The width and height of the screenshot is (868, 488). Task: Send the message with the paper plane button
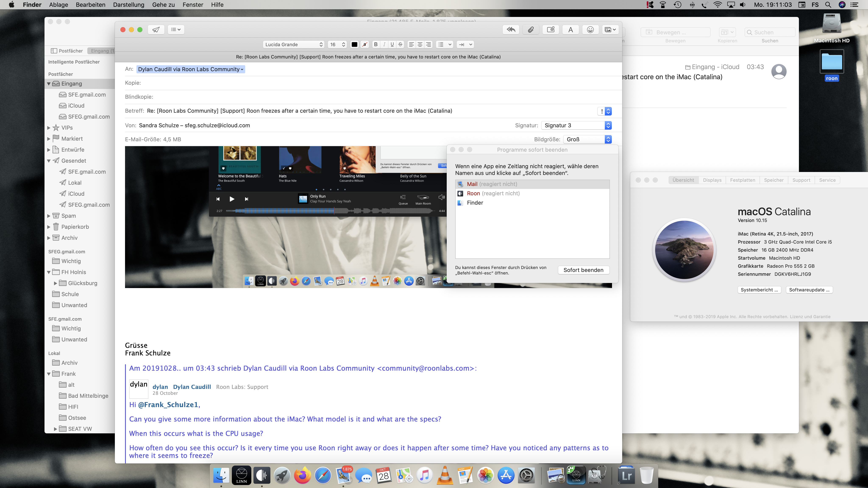pyautogui.click(x=156, y=30)
